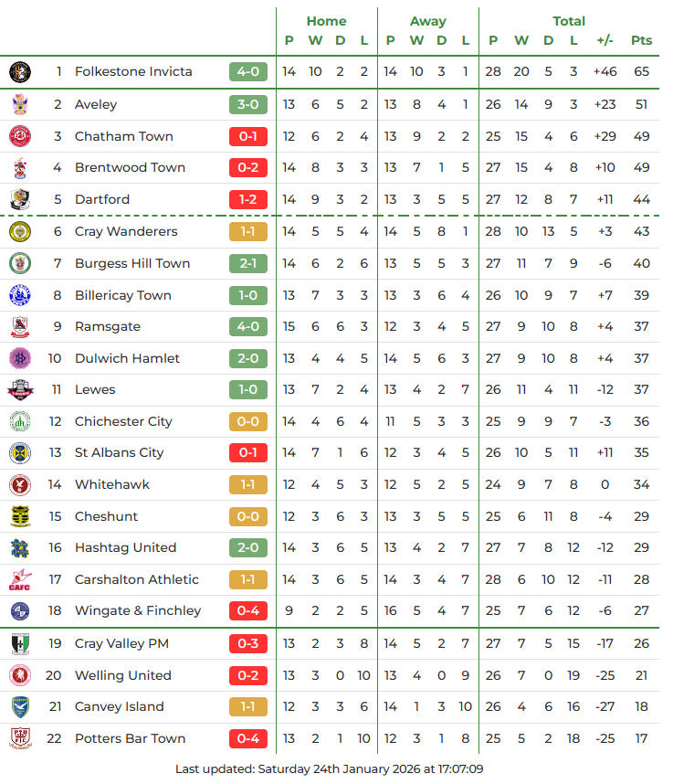Screen dimensions: 673x784
Task: Click the Chatham Town club badge
Action: click(x=20, y=136)
